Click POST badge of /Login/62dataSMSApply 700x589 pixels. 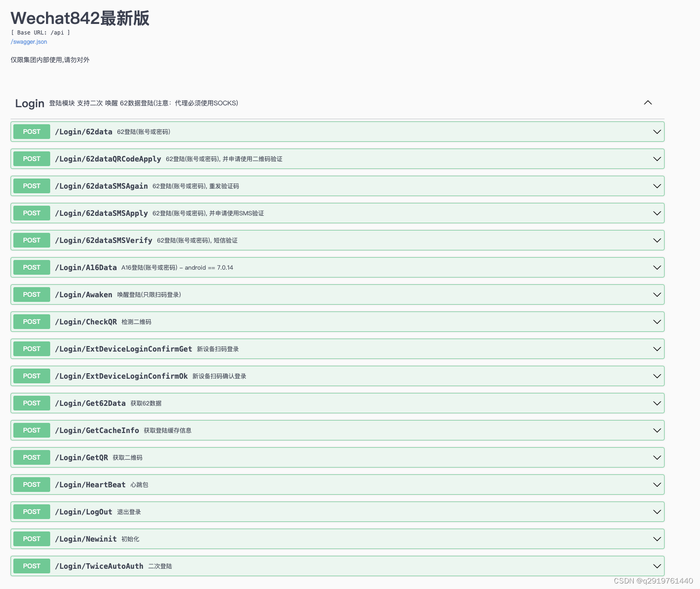coord(32,213)
